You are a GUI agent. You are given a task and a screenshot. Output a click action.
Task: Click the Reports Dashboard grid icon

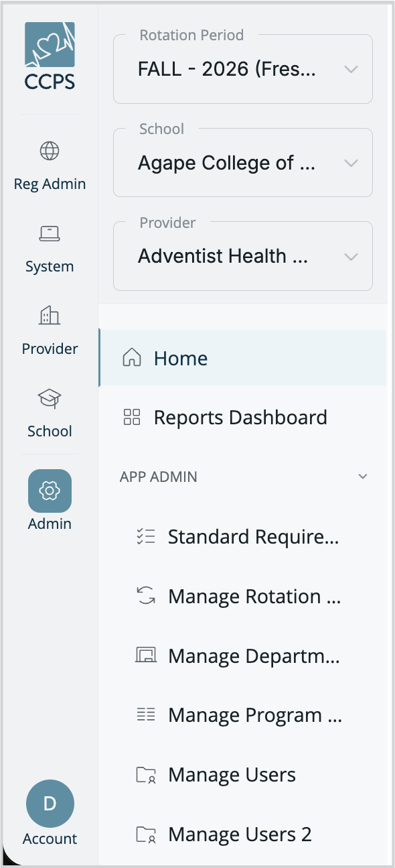pos(132,418)
